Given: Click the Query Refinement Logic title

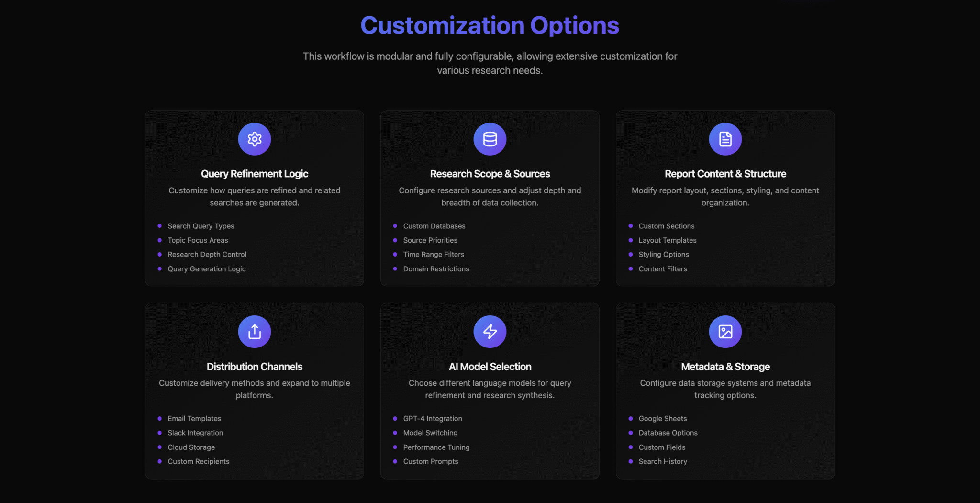Looking at the screenshot, I should pos(255,174).
